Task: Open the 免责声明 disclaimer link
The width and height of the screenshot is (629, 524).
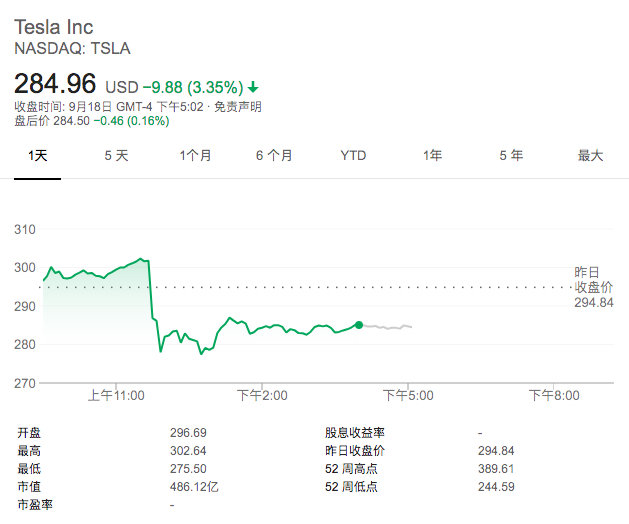Action: [x=237, y=107]
